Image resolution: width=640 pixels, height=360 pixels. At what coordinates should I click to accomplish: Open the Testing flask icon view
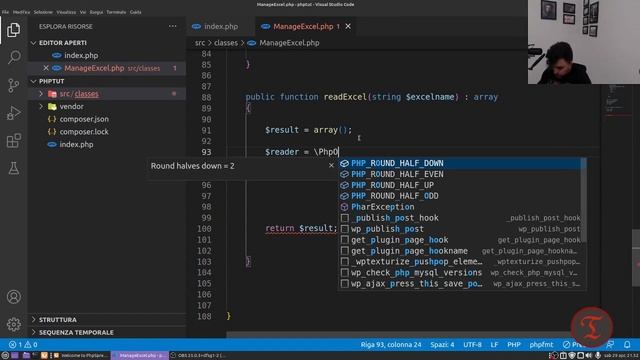click(13, 168)
